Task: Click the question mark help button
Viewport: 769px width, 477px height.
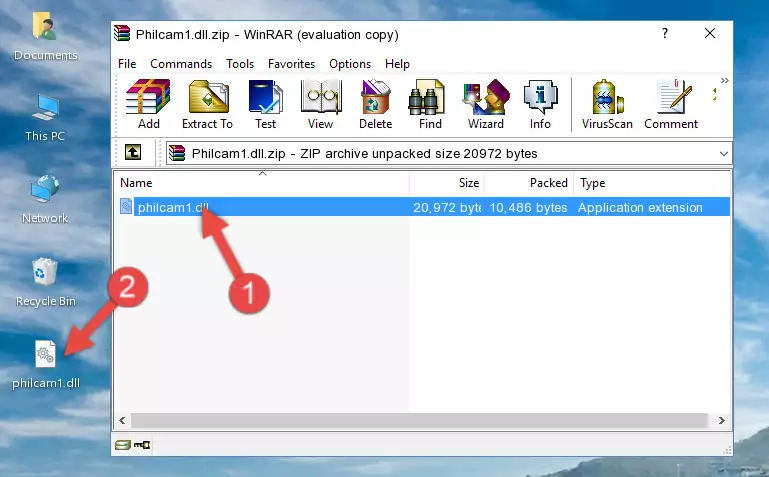Action: pos(665,33)
